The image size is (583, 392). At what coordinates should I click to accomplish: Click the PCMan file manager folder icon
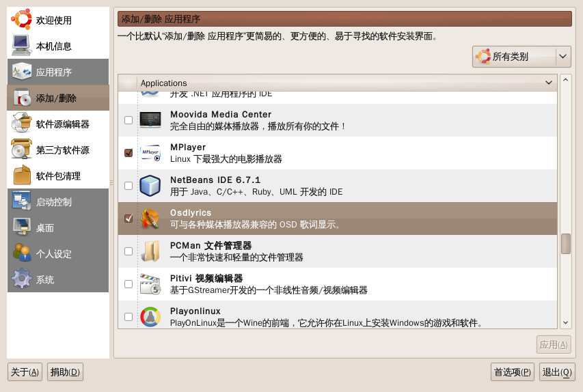(150, 251)
